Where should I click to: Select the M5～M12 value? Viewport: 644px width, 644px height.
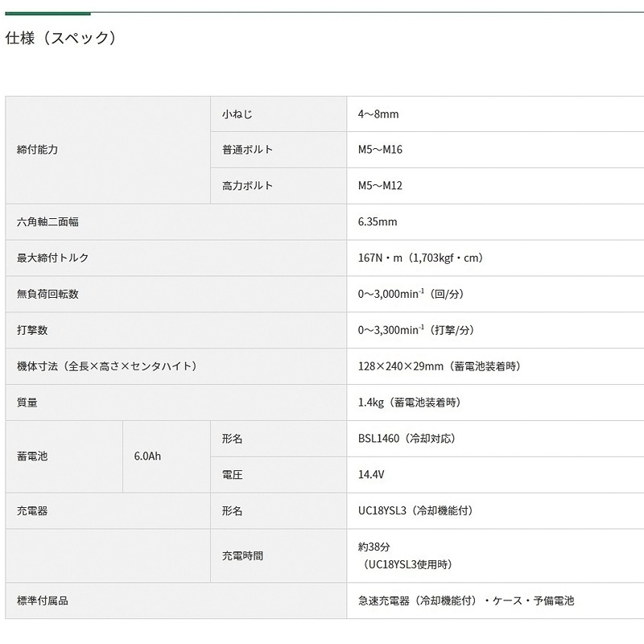point(380,186)
